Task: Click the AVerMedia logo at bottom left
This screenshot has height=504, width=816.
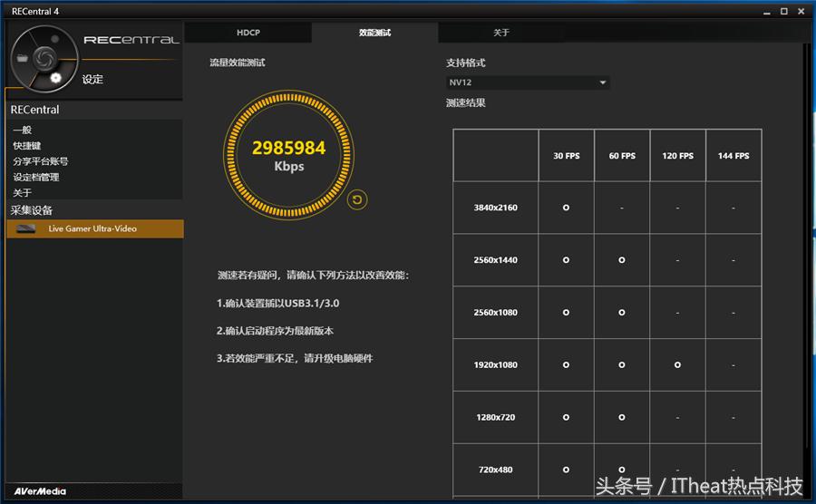Action: coord(40,491)
